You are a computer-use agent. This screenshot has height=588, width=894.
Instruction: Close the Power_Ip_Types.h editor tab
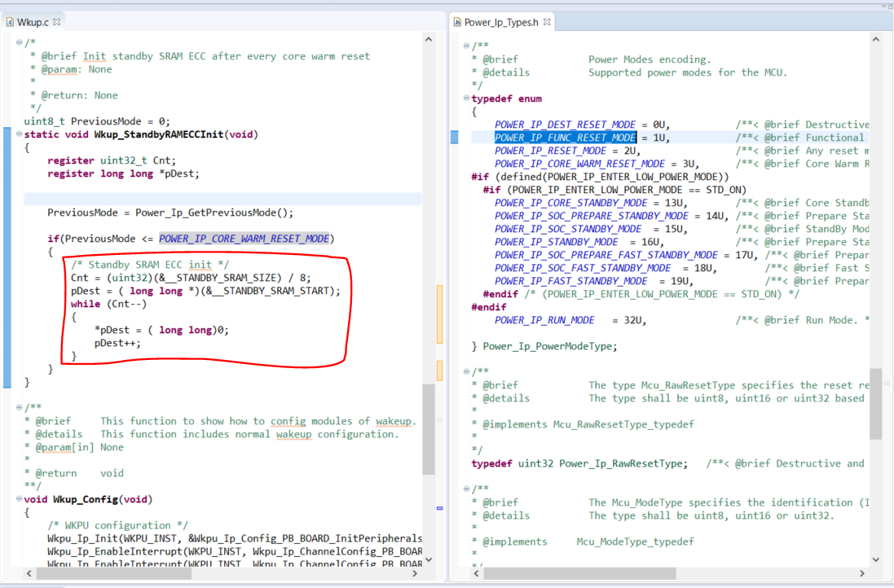tap(547, 22)
